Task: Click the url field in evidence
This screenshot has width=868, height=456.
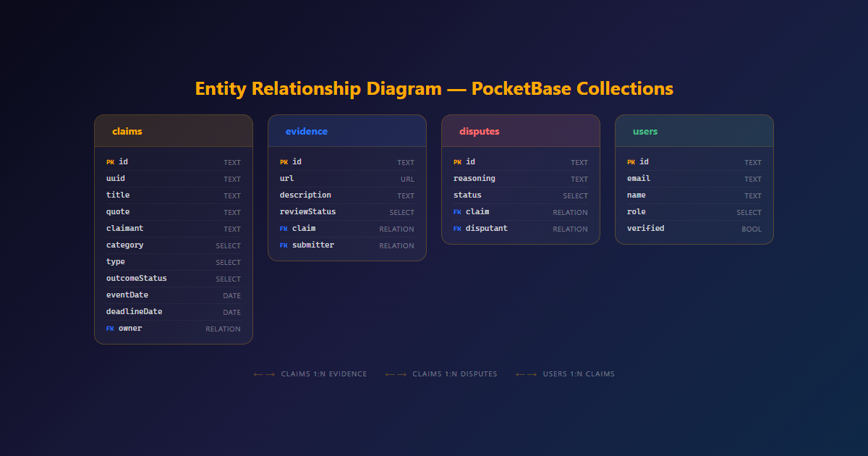Action: (347, 179)
